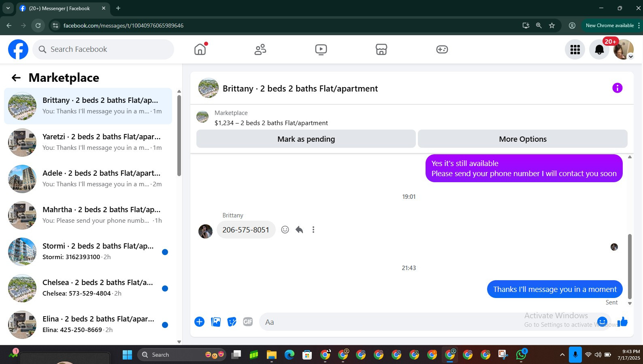Screen dimensions: 643x364
Task: Open the Stormi conversation
Action: coord(88,252)
